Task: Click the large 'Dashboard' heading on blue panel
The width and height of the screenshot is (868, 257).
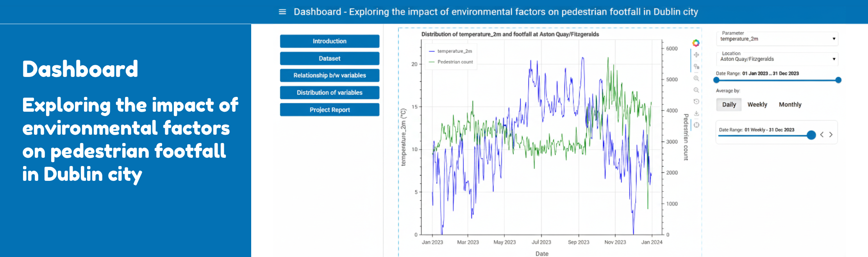Action: pyautogui.click(x=80, y=69)
